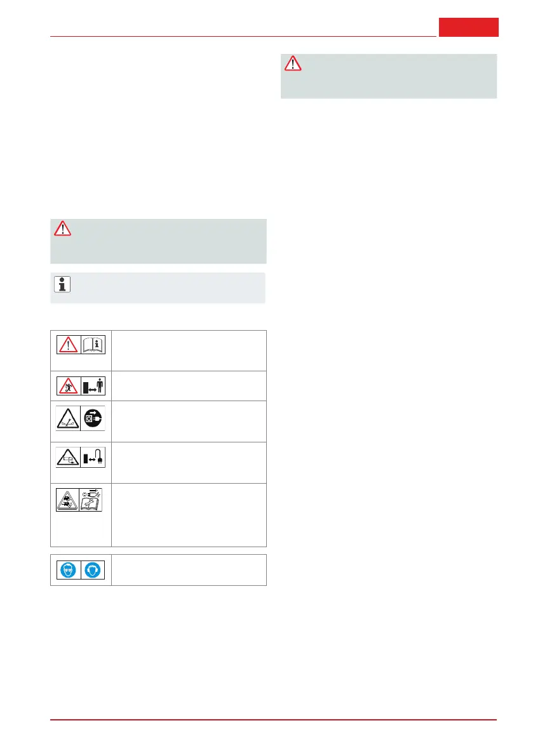
Task: Select the black circular unplug-mains icon
Action: pos(93,421)
